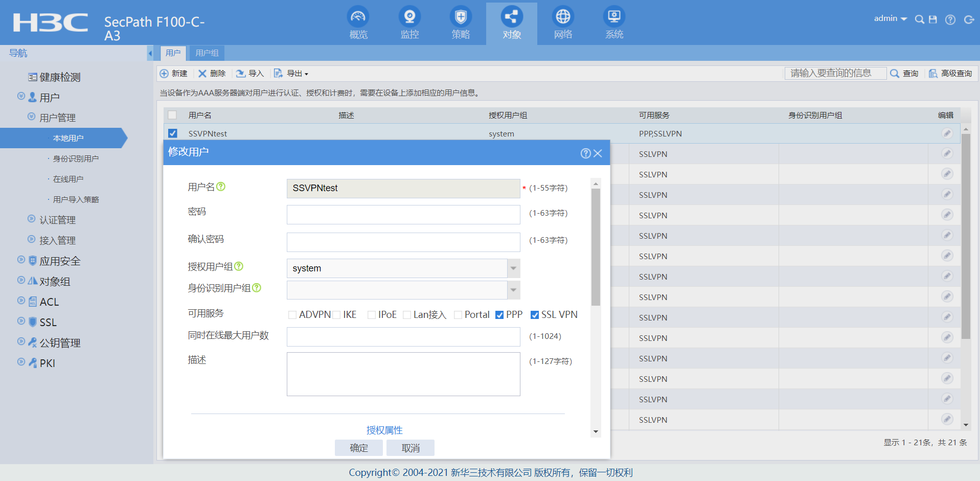This screenshot has height=481, width=980.
Task: Click help icon in 修改用户 dialog title
Action: pos(585,153)
